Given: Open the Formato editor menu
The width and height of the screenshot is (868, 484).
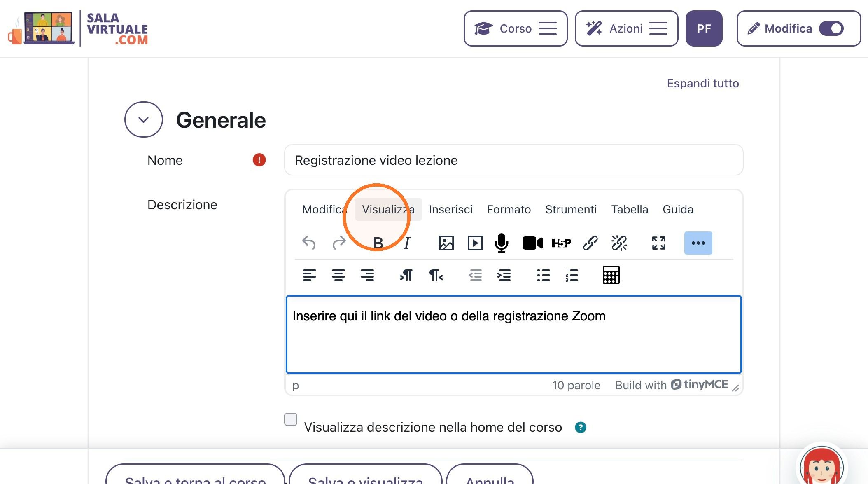Looking at the screenshot, I should (x=509, y=209).
